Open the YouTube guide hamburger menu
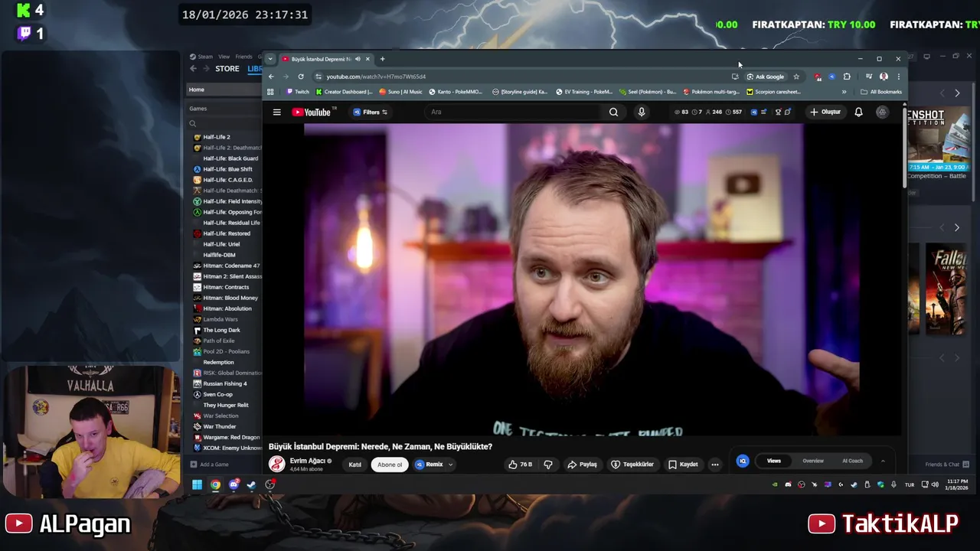This screenshot has width=980, height=551. point(276,112)
